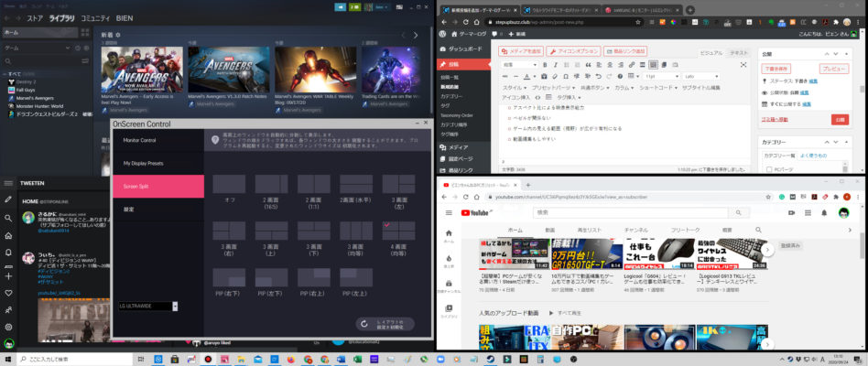Click Tweeten compose pencil icon

point(8,199)
